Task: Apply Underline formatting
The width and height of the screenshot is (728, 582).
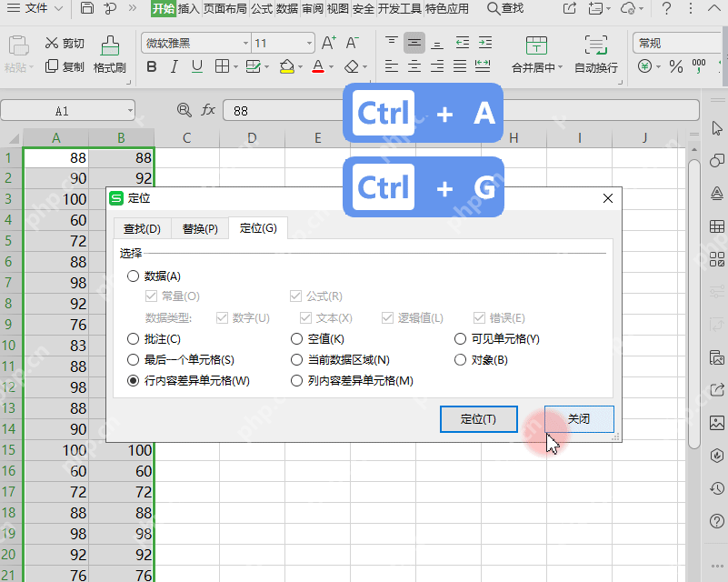Action: (x=197, y=67)
